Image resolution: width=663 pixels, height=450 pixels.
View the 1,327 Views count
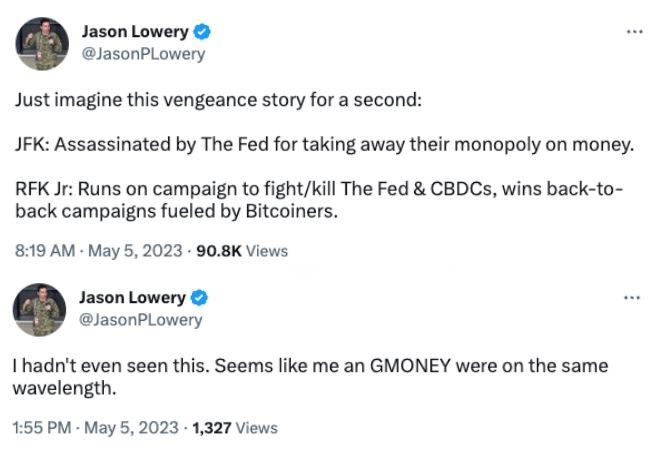[235, 428]
